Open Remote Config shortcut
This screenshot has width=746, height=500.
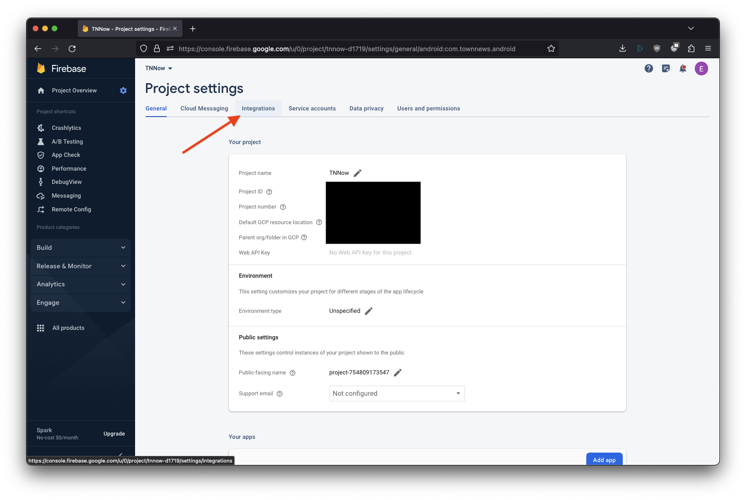tap(71, 209)
